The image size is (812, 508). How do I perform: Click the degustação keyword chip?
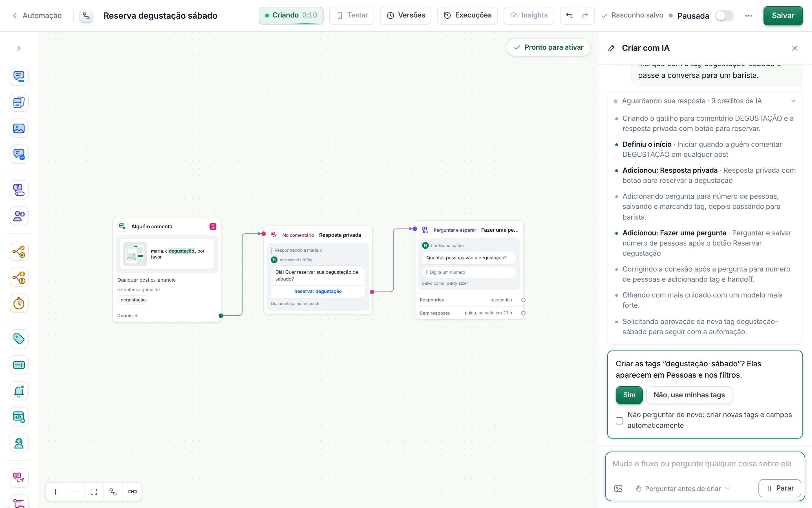(x=133, y=300)
